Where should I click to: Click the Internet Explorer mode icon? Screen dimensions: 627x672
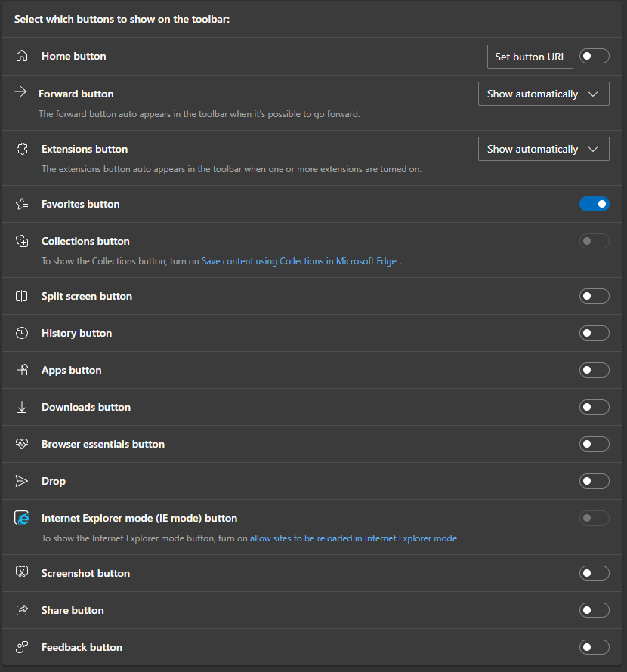(22, 518)
